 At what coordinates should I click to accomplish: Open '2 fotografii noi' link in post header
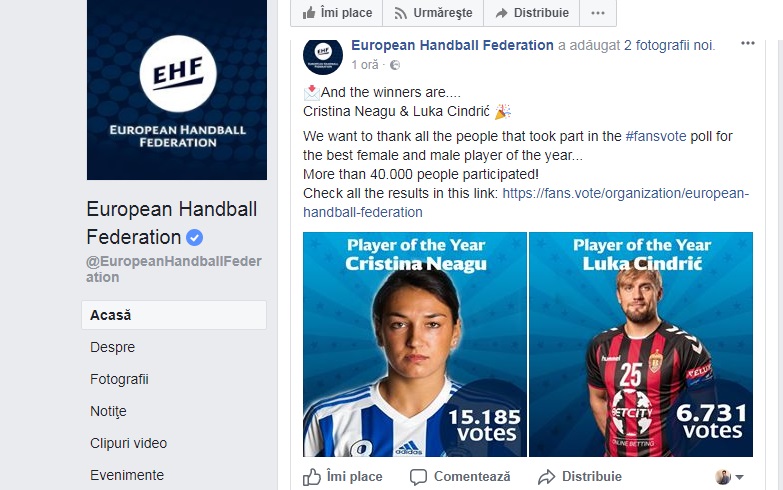click(x=669, y=45)
